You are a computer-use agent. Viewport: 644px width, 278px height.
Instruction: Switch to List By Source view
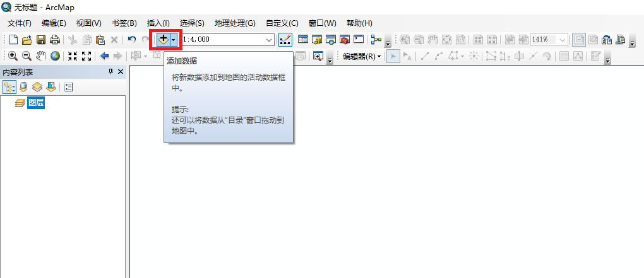click(x=23, y=87)
